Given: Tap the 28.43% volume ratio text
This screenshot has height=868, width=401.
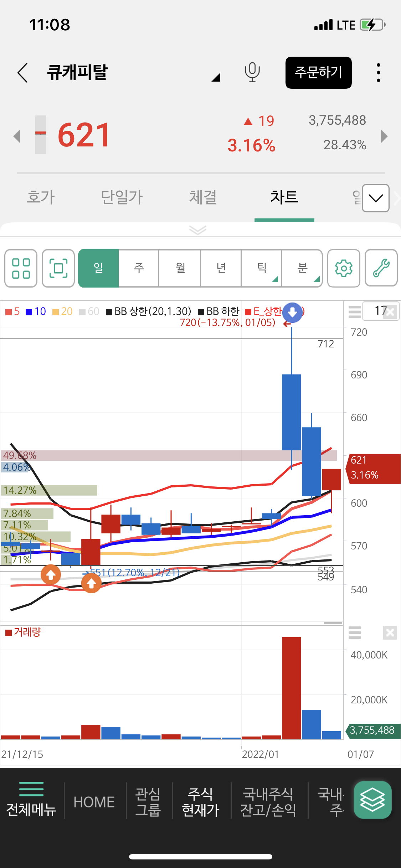Looking at the screenshot, I should coord(345,145).
